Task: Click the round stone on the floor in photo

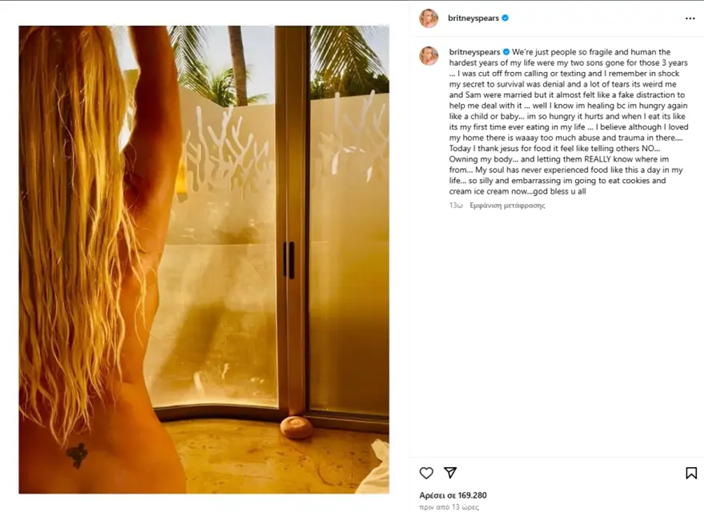Action: point(296,427)
